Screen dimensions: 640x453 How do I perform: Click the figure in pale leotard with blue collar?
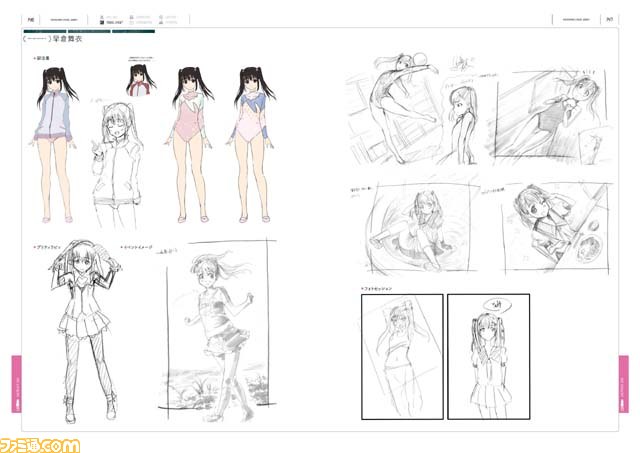click(x=252, y=145)
